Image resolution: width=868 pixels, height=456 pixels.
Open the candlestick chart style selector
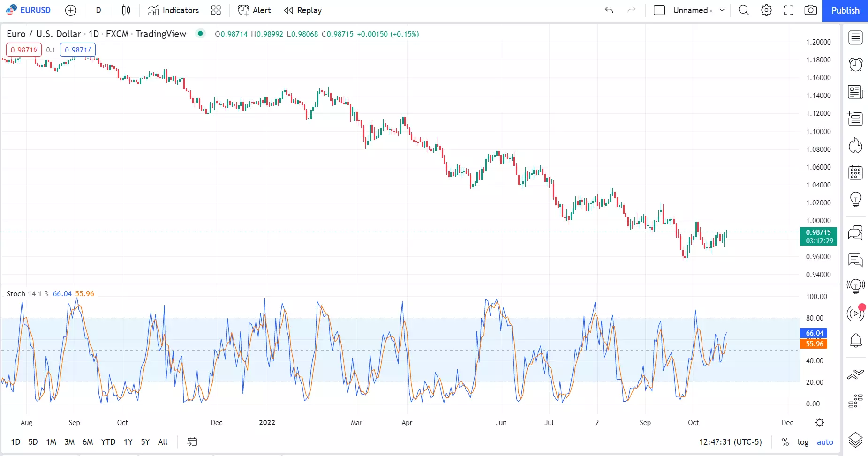pos(126,10)
